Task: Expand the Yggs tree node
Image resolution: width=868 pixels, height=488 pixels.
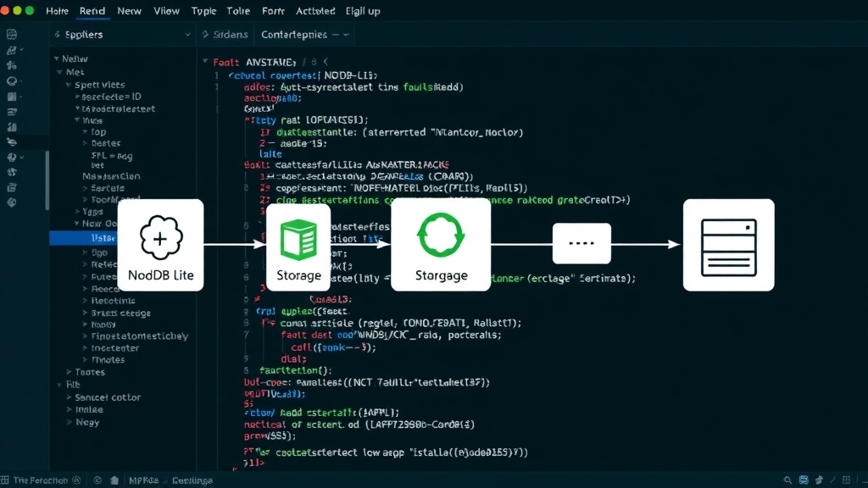Action: click(77, 211)
